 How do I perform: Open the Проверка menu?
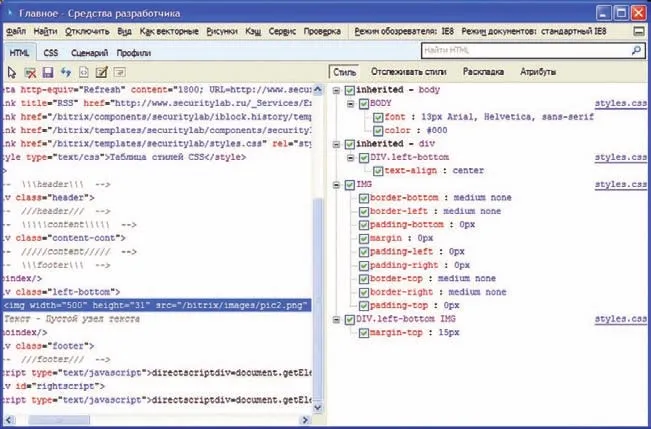pos(322,32)
